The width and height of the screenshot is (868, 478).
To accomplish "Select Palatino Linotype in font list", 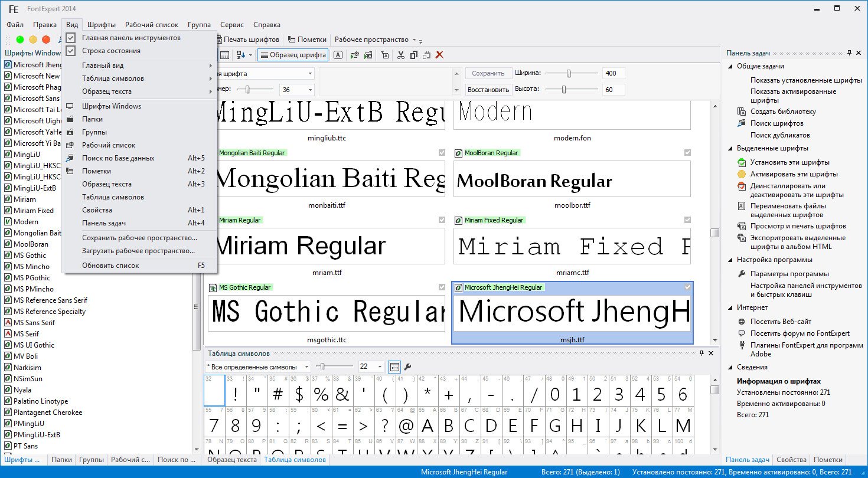I will (x=41, y=401).
